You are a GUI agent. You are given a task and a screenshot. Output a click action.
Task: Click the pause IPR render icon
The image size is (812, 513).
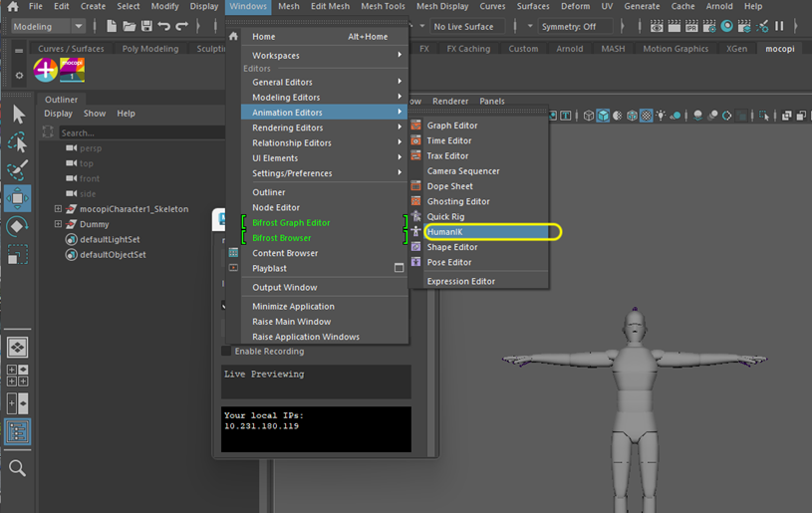click(x=778, y=27)
